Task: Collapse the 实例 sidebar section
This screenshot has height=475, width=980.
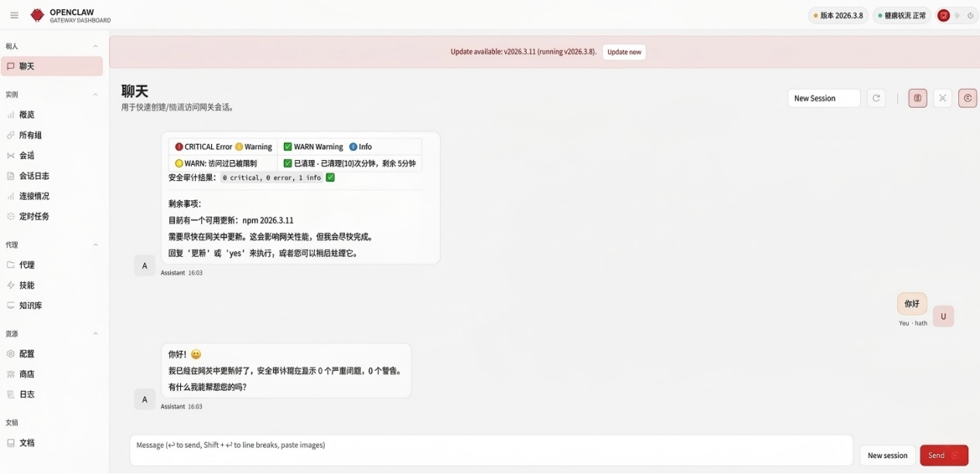Action: coord(94,94)
